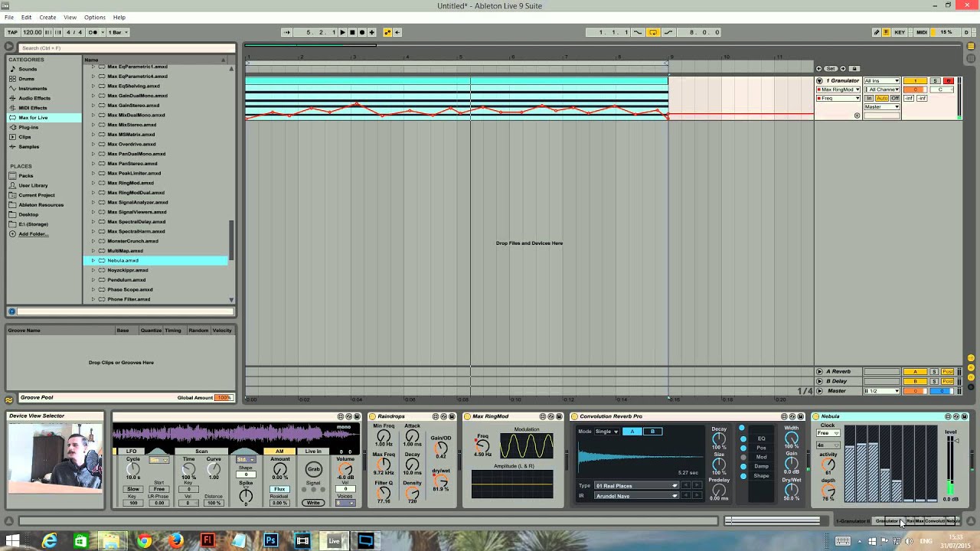Enable Follow playback button
Viewport: 980px width, 551px height.
(286, 32)
